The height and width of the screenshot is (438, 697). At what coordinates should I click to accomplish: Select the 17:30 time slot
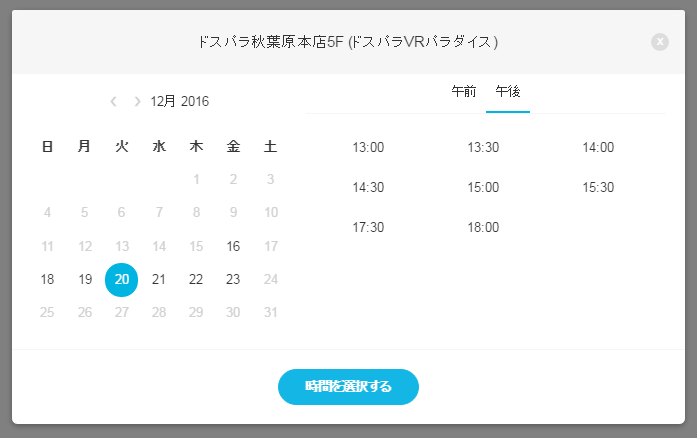point(368,227)
